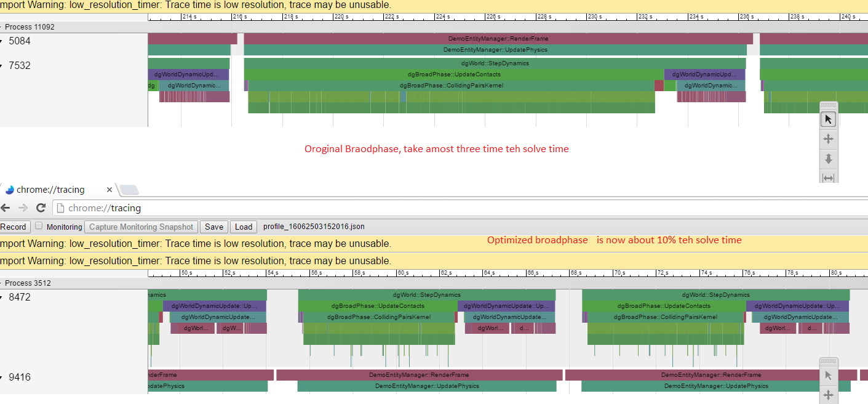Collapse the thread 5084 track

[2, 41]
